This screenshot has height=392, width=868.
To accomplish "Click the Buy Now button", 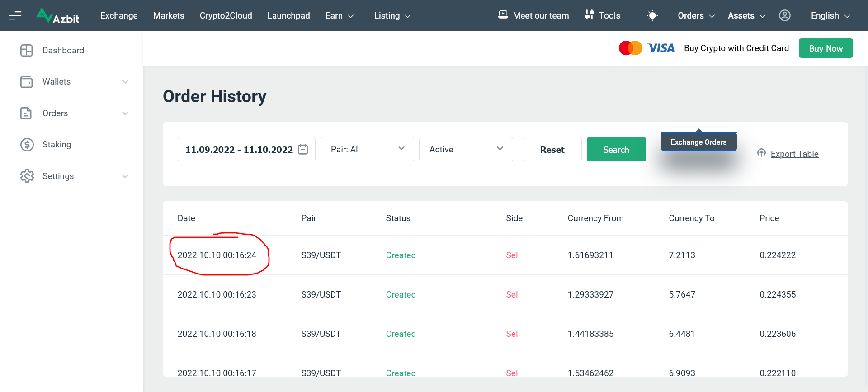I will 826,48.
